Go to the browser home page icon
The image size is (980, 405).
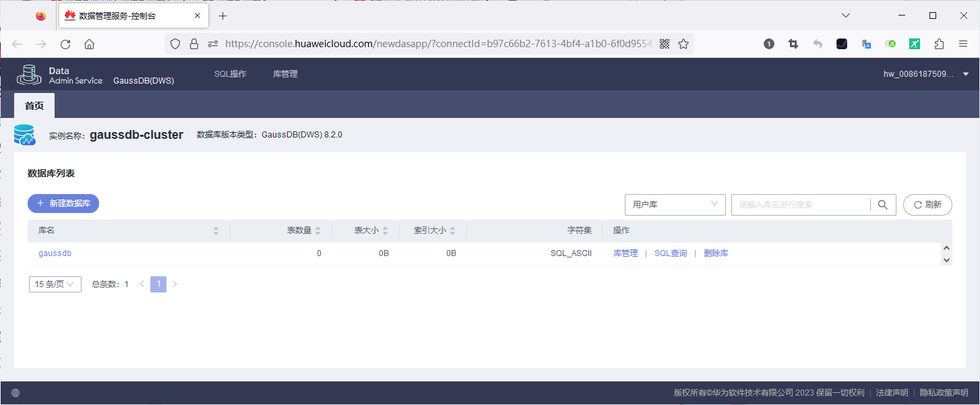89,44
